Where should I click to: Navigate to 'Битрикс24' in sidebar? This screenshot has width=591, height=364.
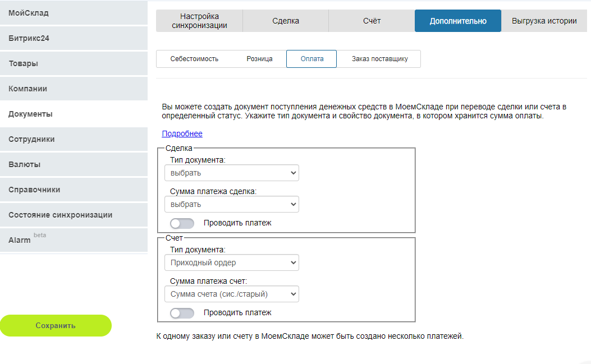pyautogui.click(x=74, y=39)
